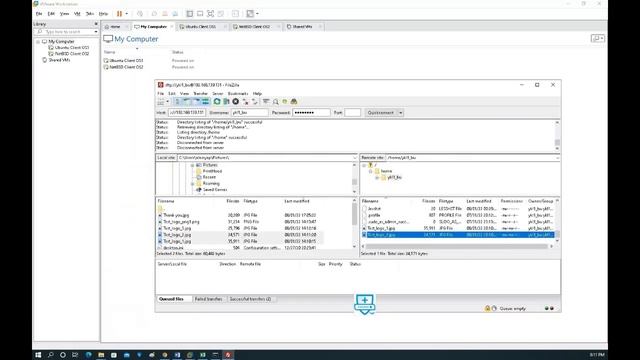Viewport: 640px width, 360px height.
Task: Click the Username input field
Action: pyautogui.click(x=250, y=113)
